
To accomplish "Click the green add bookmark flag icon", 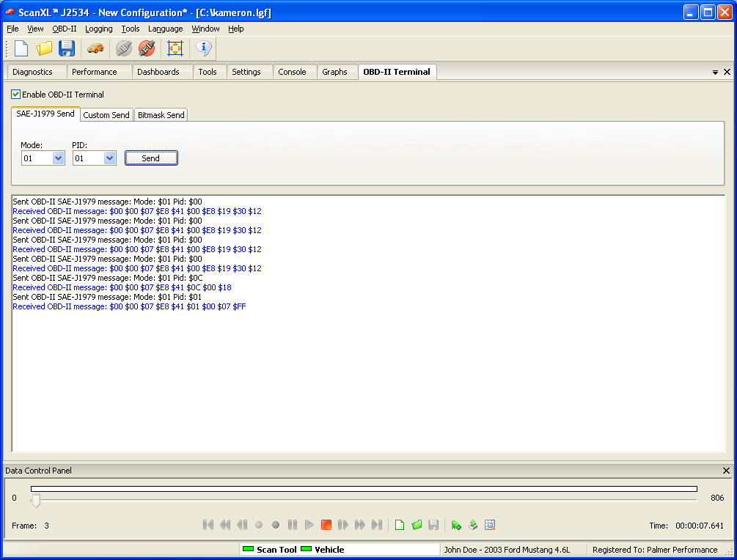I will tap(456, 525).
